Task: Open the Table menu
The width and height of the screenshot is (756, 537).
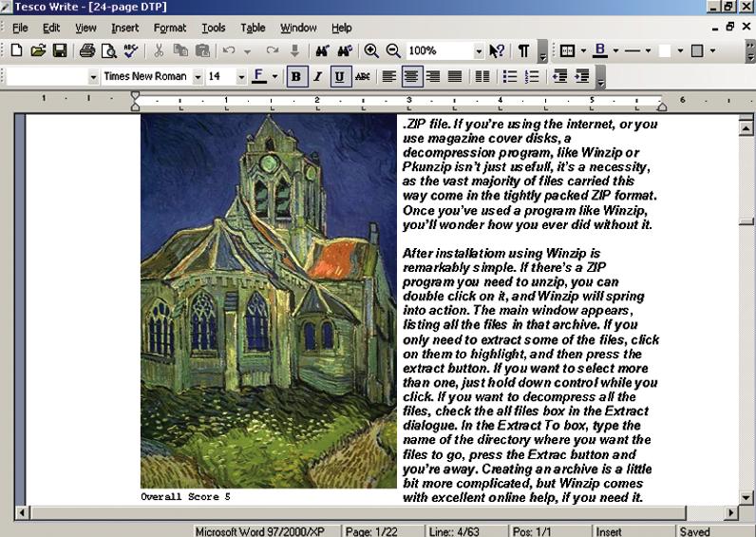Action: pyautogui.click(x=254, y=28)
